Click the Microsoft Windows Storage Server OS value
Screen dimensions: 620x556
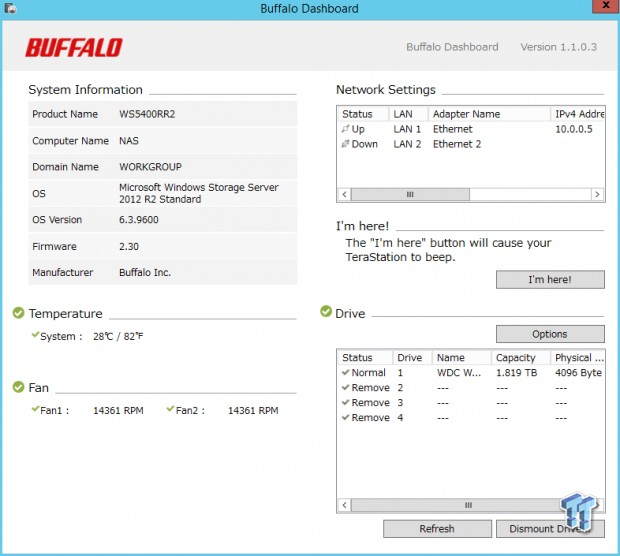tap(199, 193)
